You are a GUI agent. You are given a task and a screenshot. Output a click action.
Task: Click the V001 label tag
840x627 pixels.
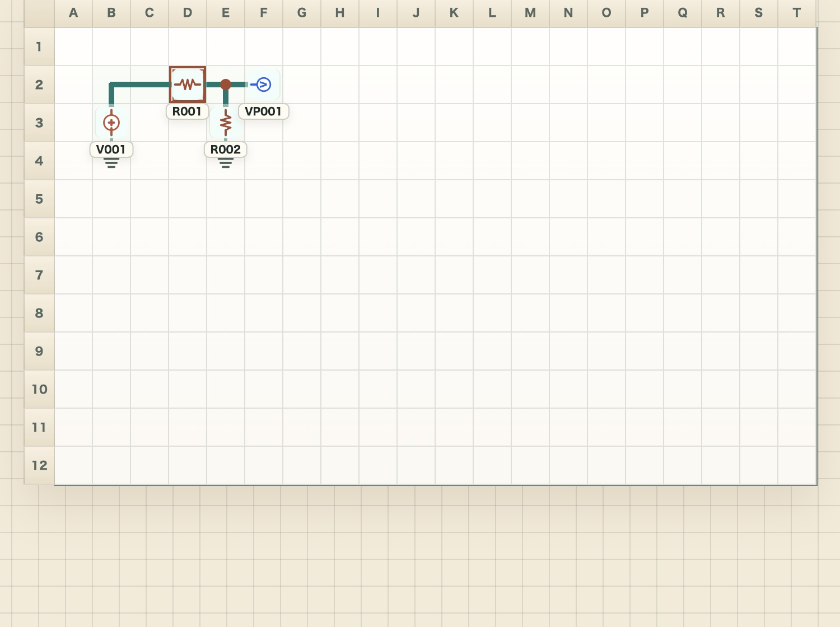click(111, 149)
